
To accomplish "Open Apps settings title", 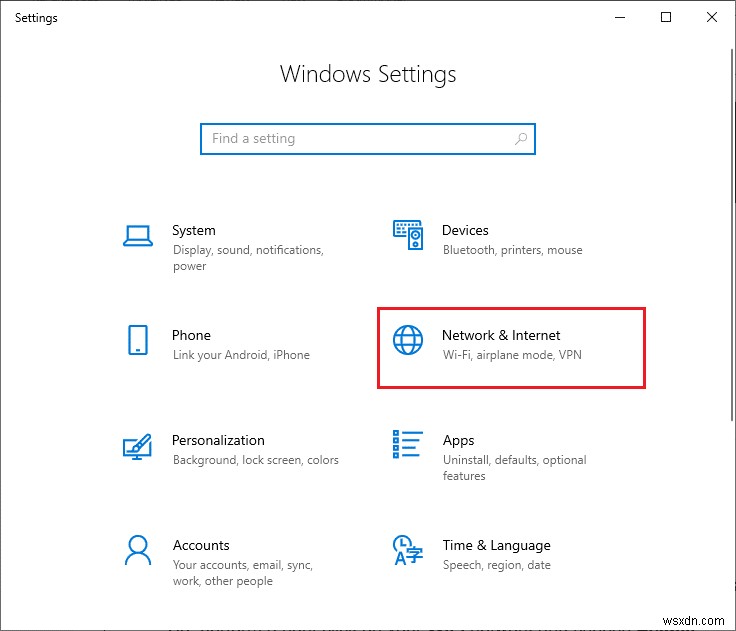I will coord(458,440).
